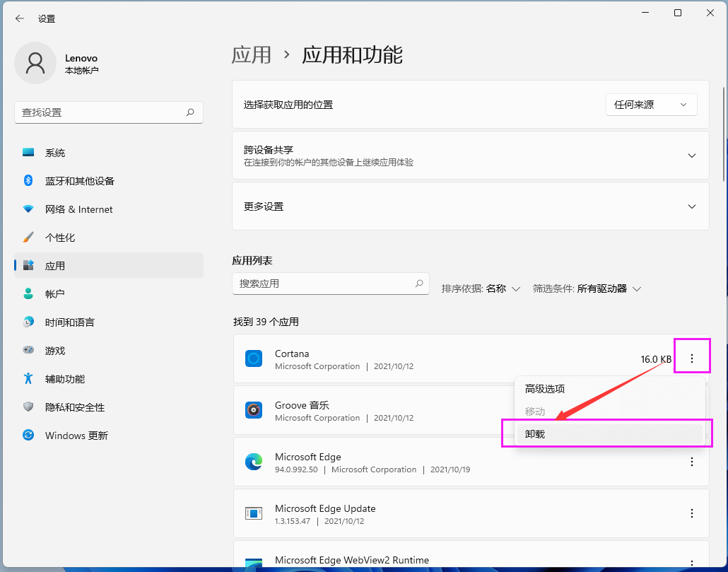
Task: Expand the More settings (更多设置) section
Action: (470, 206)
